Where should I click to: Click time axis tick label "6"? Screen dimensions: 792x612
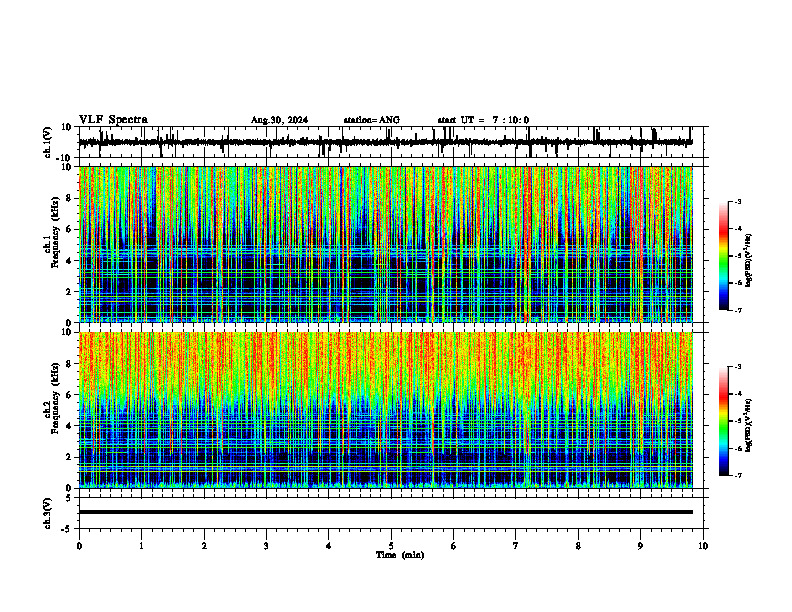[453, 546]
